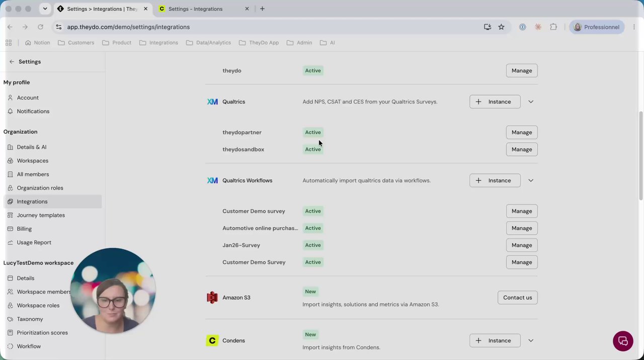Open the Professionnel profile menu
Image resolution: width=644 pixels, height=360 pixels.
597,27
